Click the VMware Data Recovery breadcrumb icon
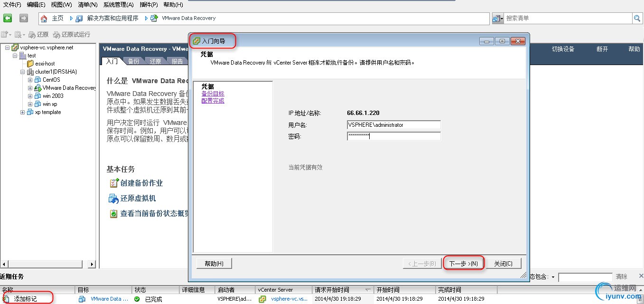Screen dimensions: 644x304 154,19
